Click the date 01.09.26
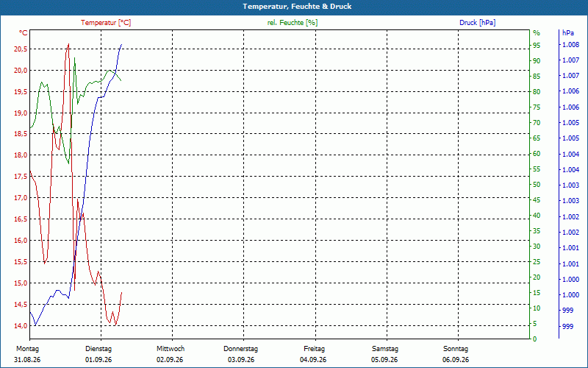Image resolution: width=588 pixels, height=368 pixels. (x=98, y=360)
